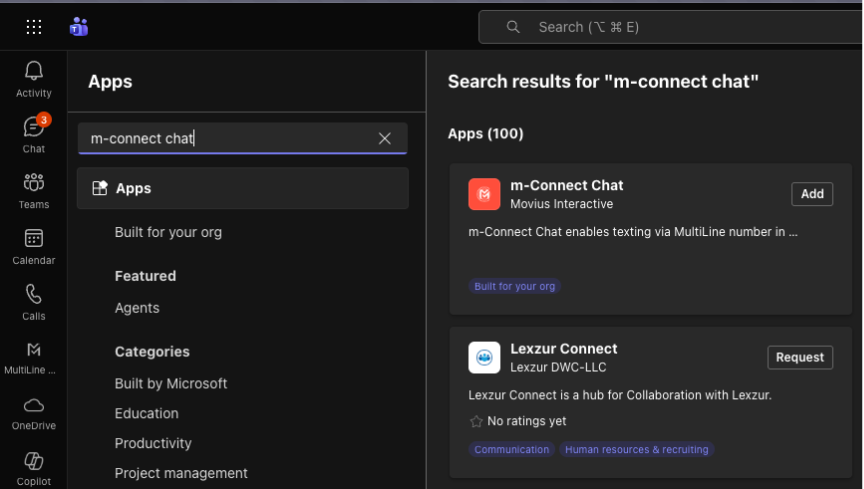Click the 'Built for your org' tag on m-Connect Chat
The height and width of the screenshot is (489, 864).
click(515, 286)
